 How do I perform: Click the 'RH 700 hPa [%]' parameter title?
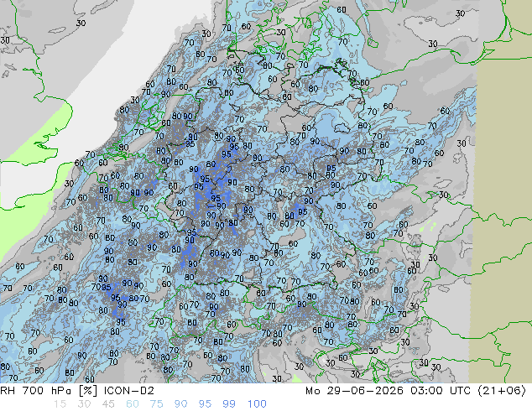click(50, 391)
